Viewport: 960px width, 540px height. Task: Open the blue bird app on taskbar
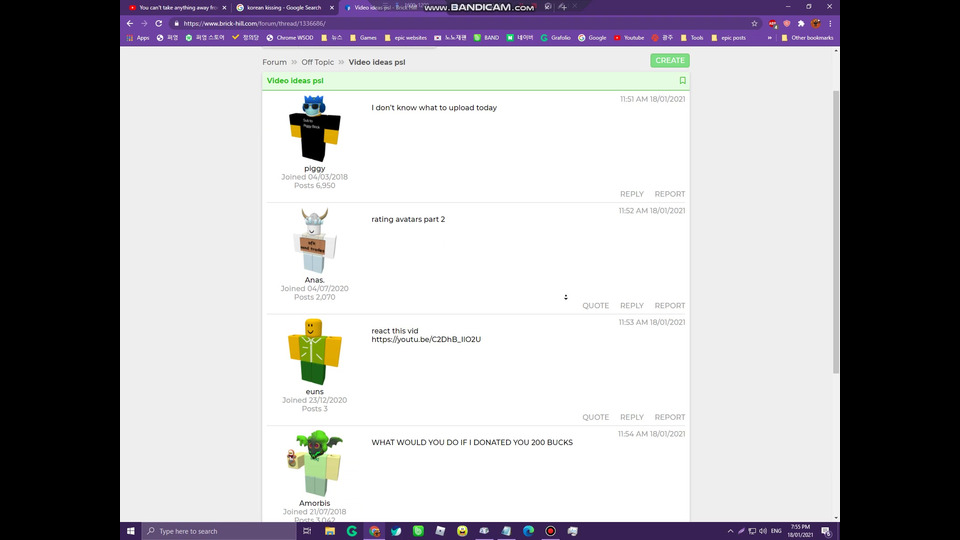pos(396,531)
